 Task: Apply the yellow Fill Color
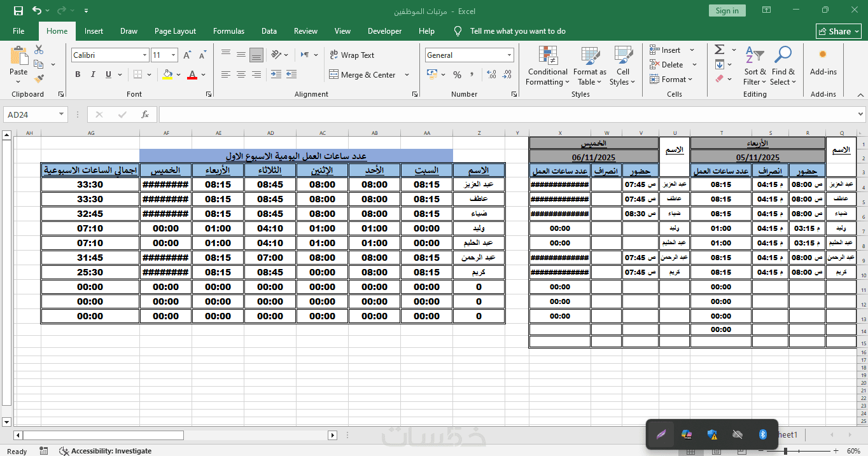pyautogui.click(x=167, y=74)
